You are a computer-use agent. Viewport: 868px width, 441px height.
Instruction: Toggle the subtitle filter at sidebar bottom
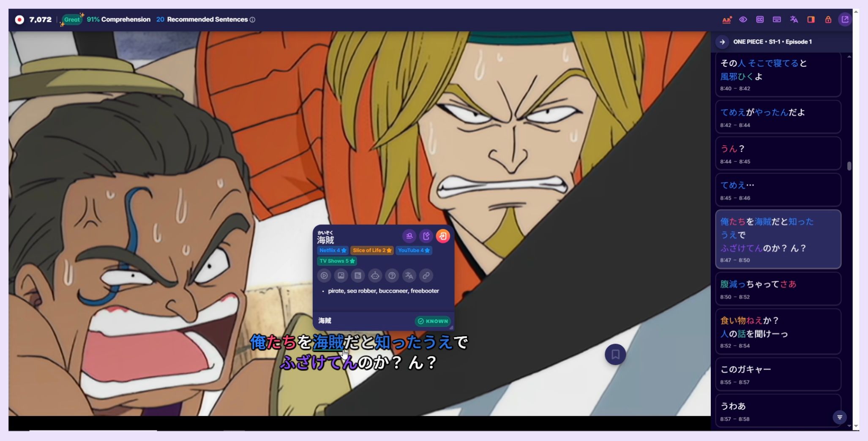[x=840, y=417]
